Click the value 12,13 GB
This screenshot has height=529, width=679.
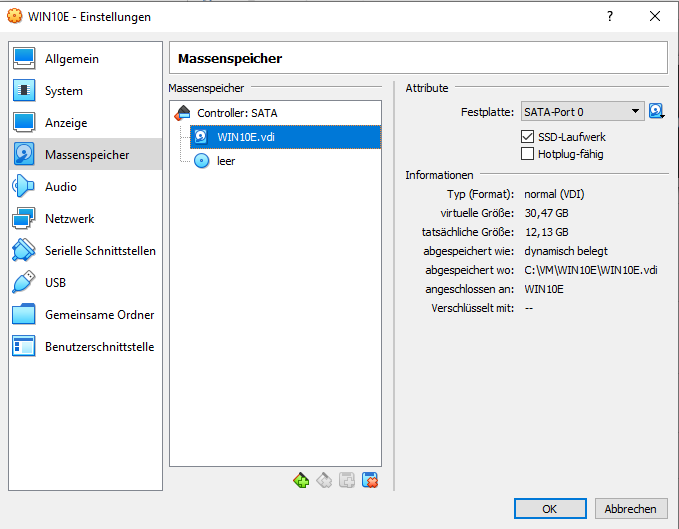click(546, 232)
